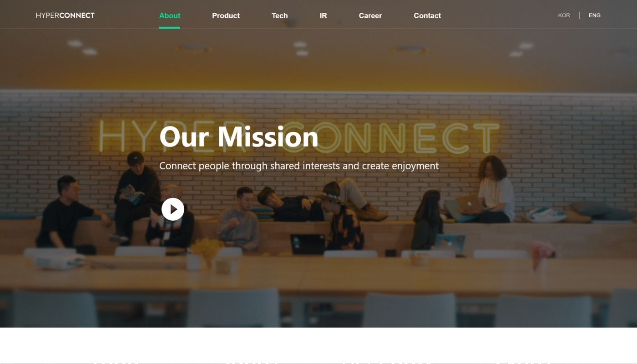This screenshot has height=364, width=637.
Task: Click the neon HYPERCONNECT wall sign
Action: pos(299,137)
